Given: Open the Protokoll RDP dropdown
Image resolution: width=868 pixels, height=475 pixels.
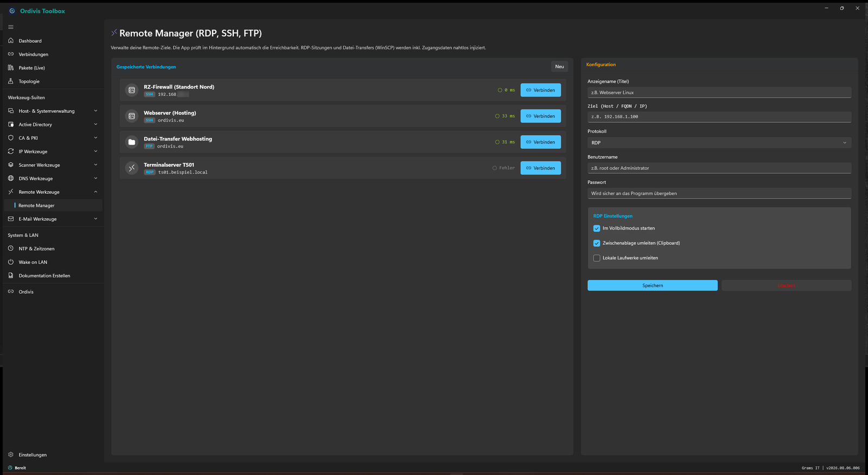Looking at the screenshot, I should (x=719, y=143).
